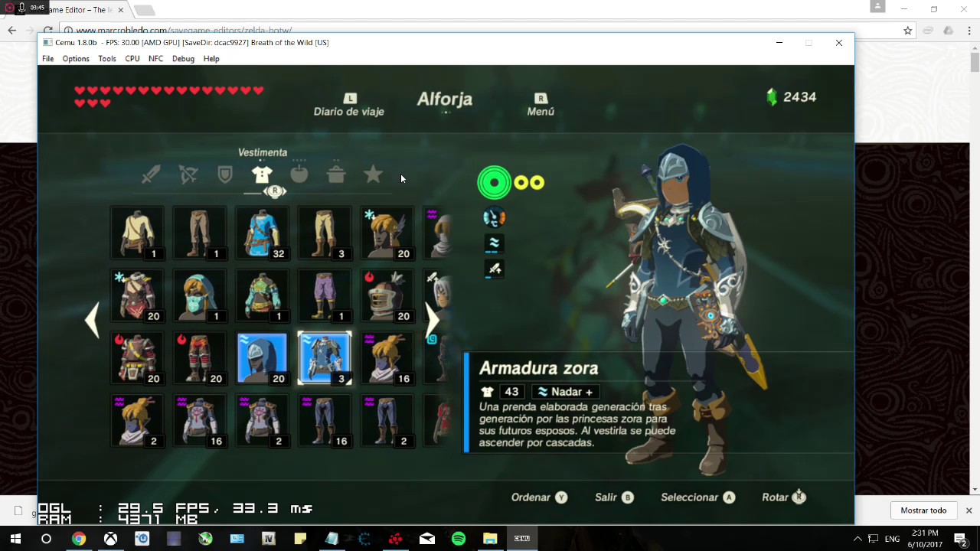Image resolution: width=980 pixels, height=551 pixels.
Task: Close the Chrome download bar
Action: (969, 510)
